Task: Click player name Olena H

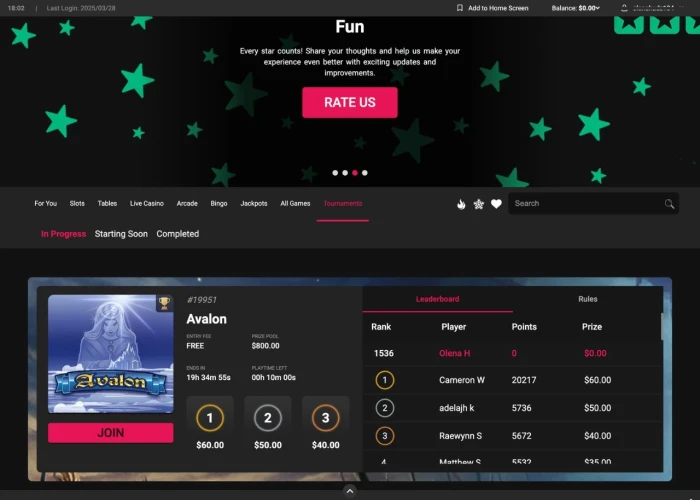Action: [x=454, y=353]
